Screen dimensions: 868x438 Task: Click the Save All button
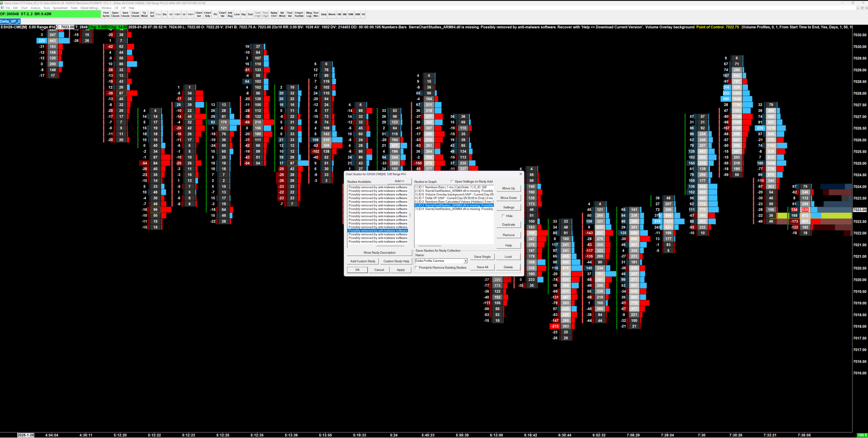click(482, 267)
